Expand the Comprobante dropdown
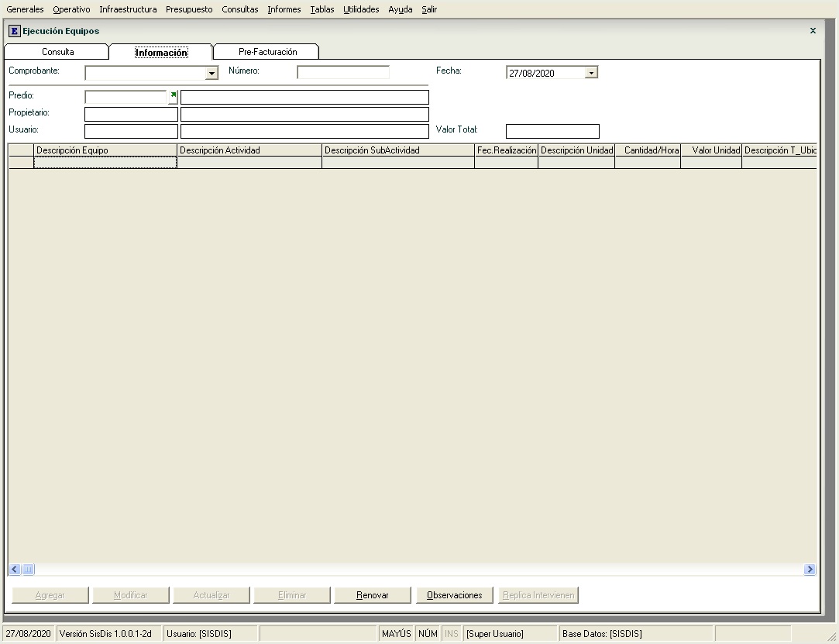 tap(211, 73)
